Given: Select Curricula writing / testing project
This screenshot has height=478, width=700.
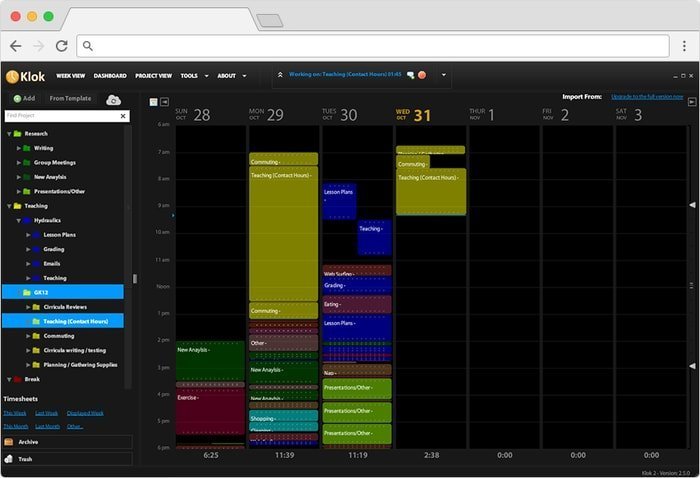Looking at the screenshot, I should pyautogui.click(x=75, y=350).
